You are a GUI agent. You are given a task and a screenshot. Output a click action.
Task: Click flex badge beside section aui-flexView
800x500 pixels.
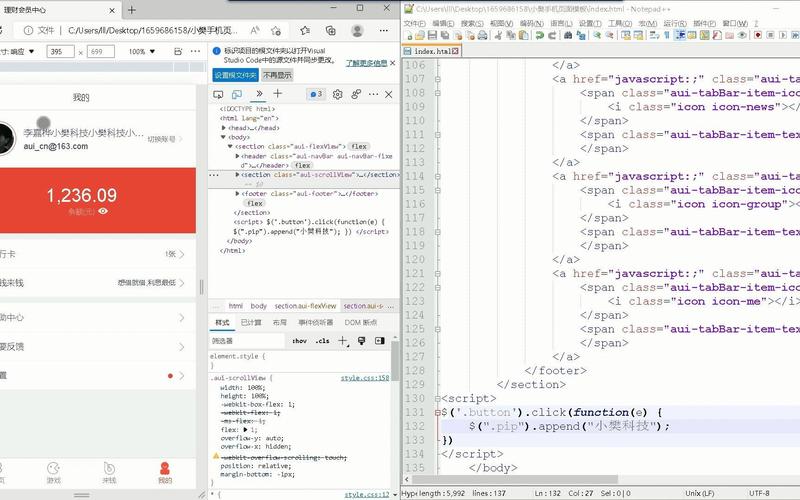click(359, 146)
